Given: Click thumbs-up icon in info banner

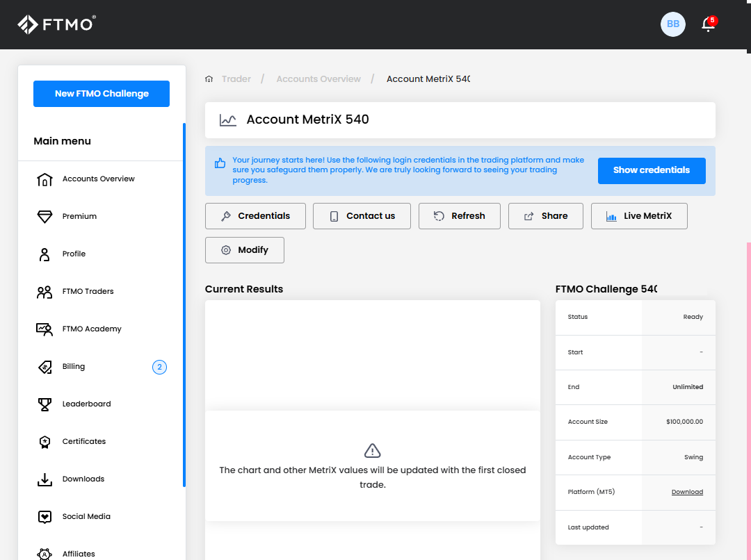Looking at the screenshot, I should (220, 163).
